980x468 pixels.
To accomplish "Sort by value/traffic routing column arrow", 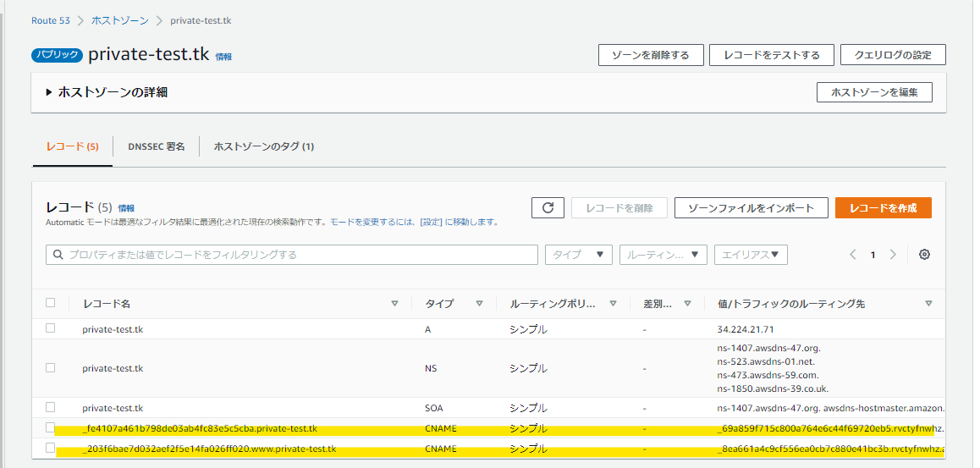I will click(928, 304).
